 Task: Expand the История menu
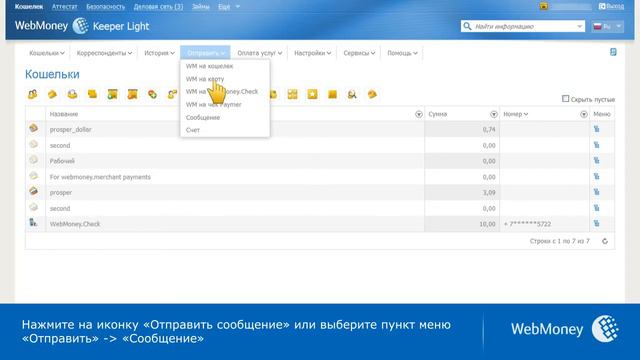(159, 53)
